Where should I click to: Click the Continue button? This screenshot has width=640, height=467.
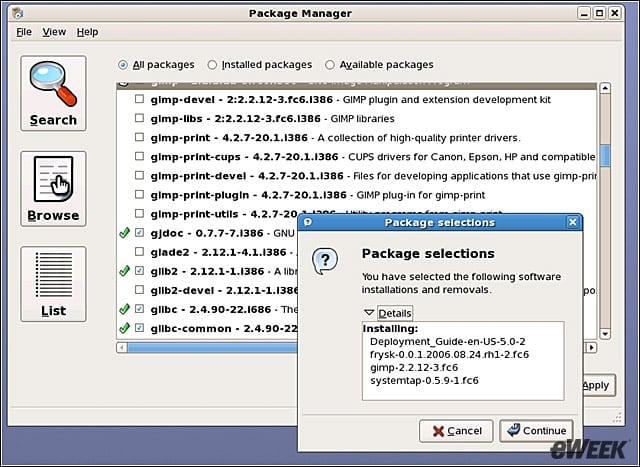click(536, 431)
